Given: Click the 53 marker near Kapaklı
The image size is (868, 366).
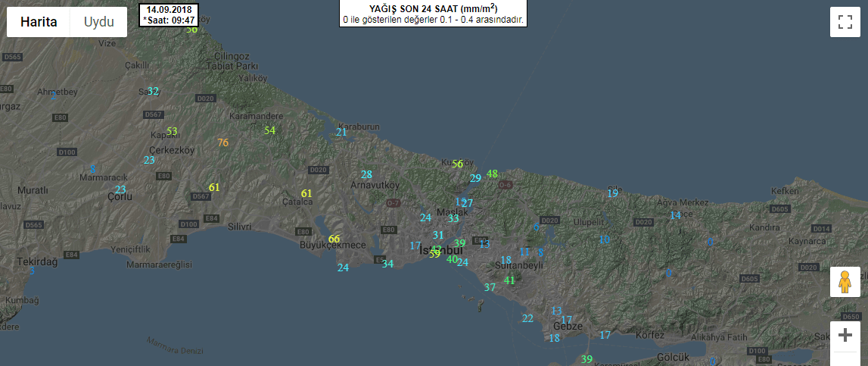Looking at the screenshot, I should (x=172, y=131).
